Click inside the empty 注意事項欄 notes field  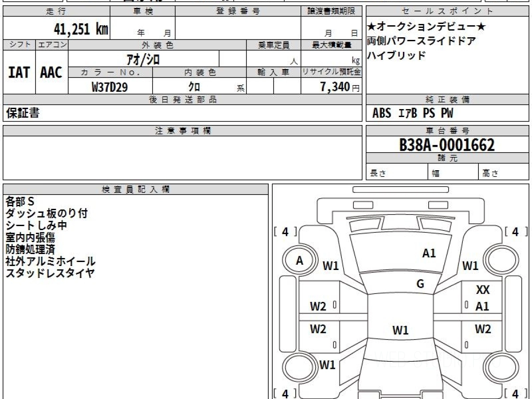[183, 158]
